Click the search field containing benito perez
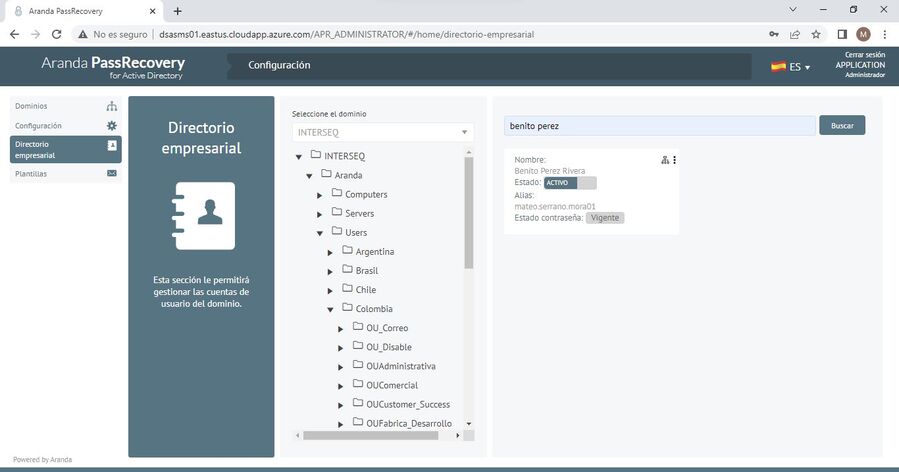Screen dimensions: 899x472 [659, 126]
